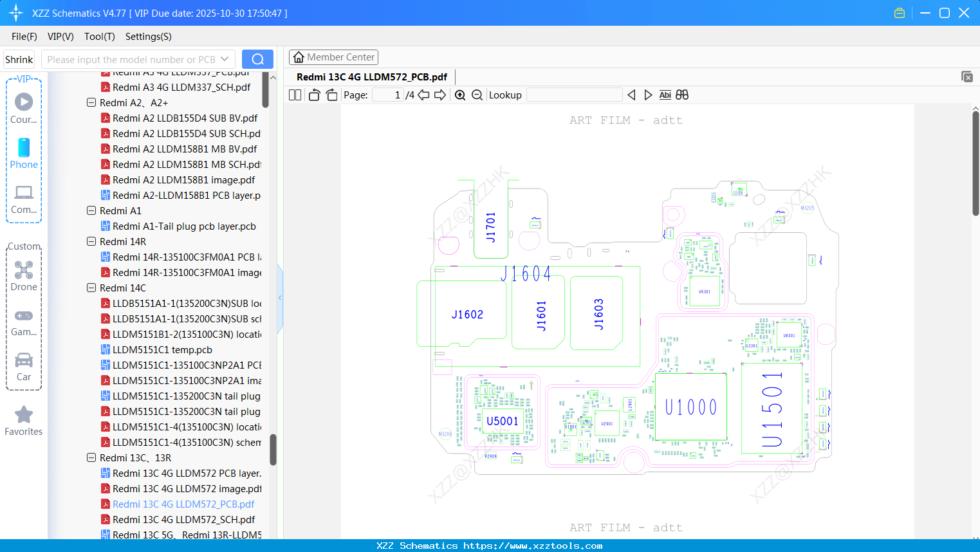
Task: Collapse the Redmi 14C tree node
Action: click(x=91, y=288)
